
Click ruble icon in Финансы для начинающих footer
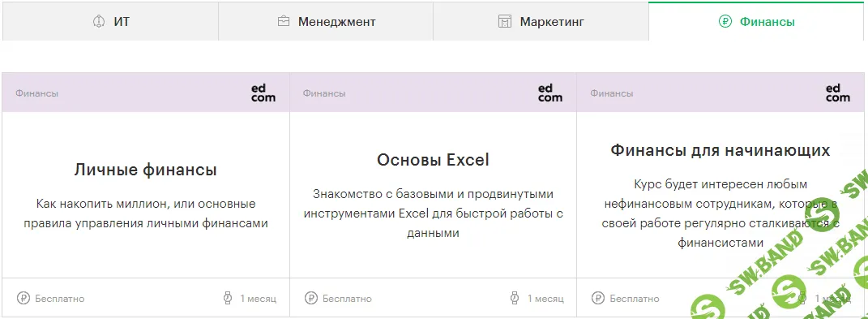tap(598, 299)
